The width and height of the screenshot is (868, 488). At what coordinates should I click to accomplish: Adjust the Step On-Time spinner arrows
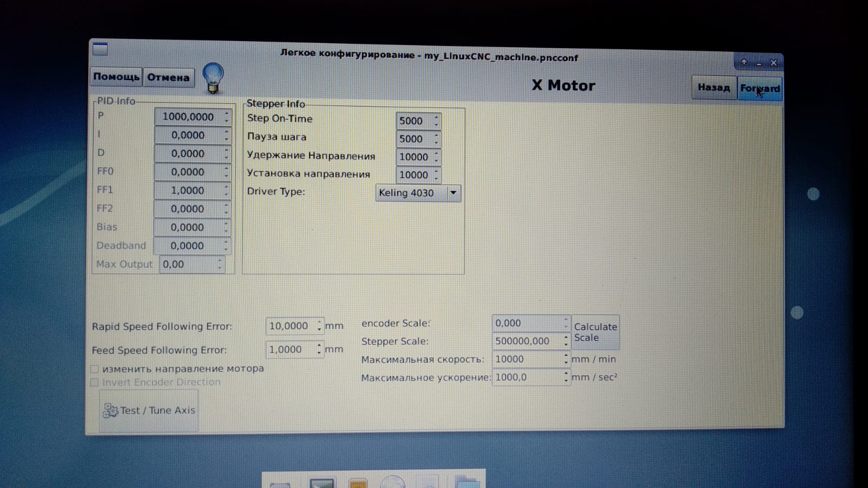pyautogui.click(x=437, y=121)
